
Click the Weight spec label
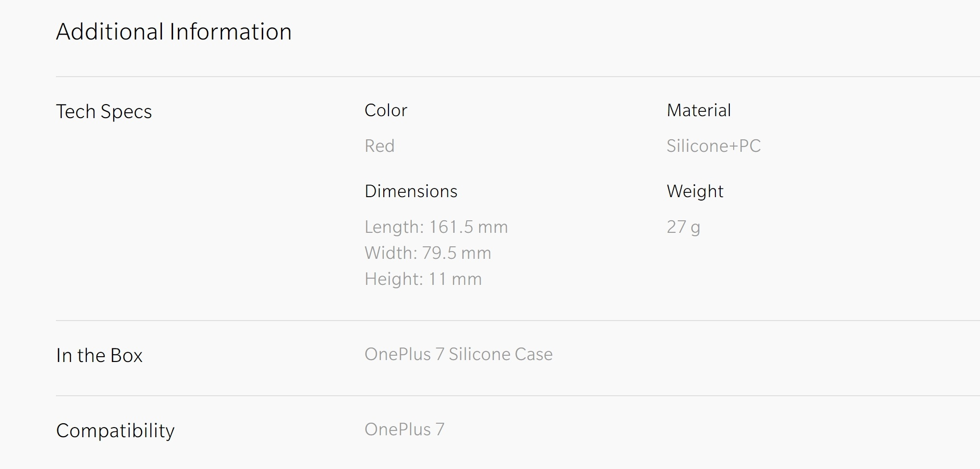[x=695, y=192]
